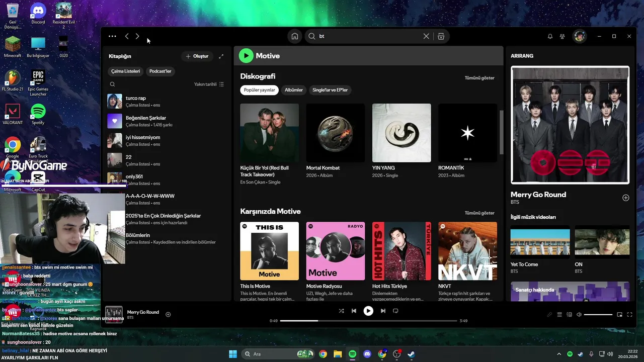Click Tümünü göster for Diskografi

(479, 78)
